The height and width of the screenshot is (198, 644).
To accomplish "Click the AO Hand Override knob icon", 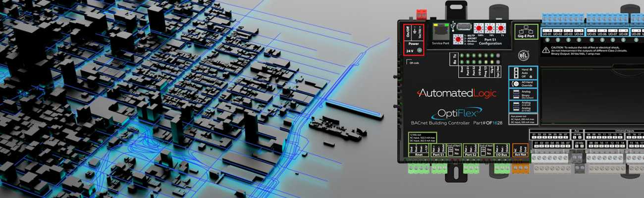I will pos(515,84).
